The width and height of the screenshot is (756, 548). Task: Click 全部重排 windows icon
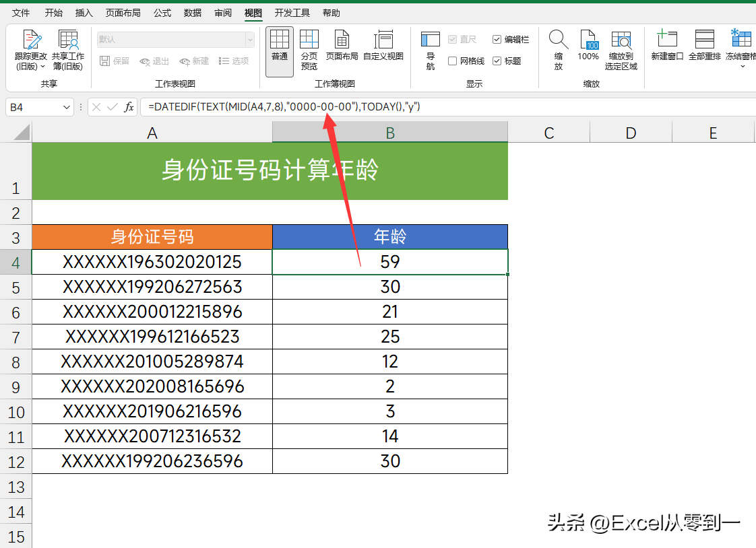click(x=704, y=40)
